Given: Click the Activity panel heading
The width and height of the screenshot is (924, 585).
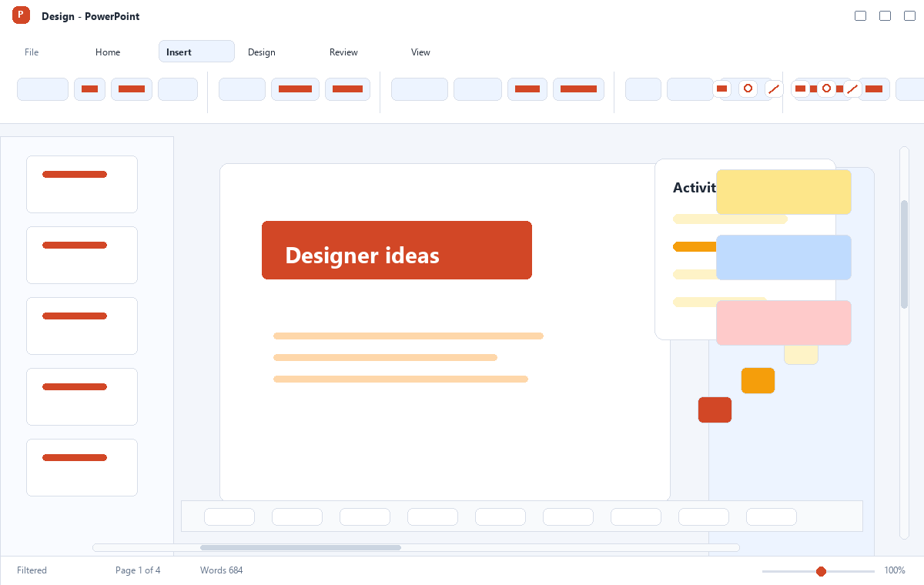Looking at the screenshot, I should 695,188.
